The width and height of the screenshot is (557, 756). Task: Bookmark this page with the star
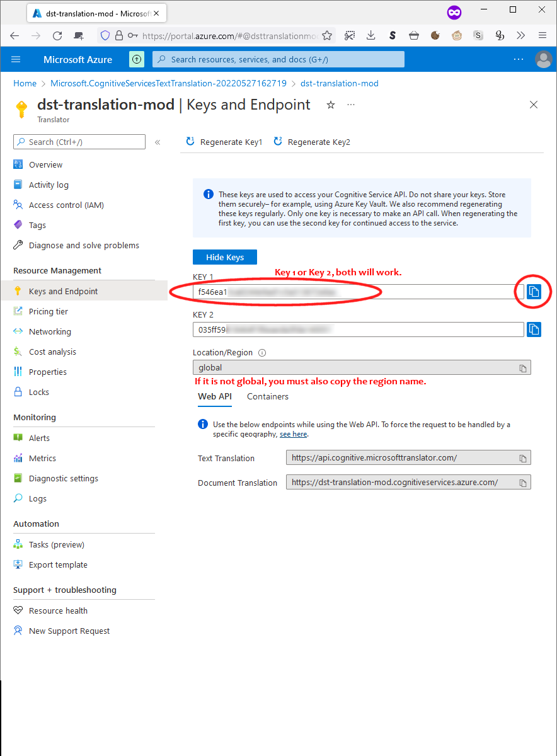pos(328,36)
